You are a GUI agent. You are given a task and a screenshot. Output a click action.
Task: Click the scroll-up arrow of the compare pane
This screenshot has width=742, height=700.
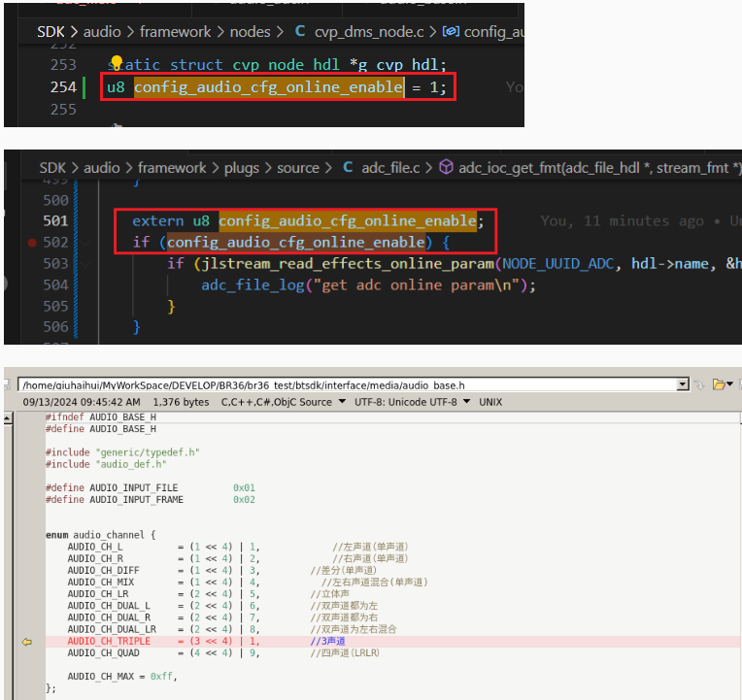pos(8,418)
